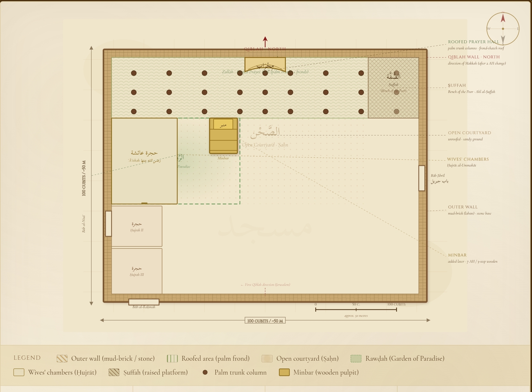Click the Ṣuffah crosshatched platform

[x=393, y=88]
